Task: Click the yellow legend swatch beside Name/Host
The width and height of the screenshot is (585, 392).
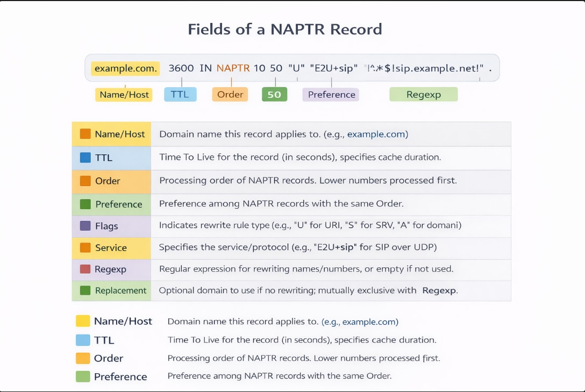Action: pos(83,322)
